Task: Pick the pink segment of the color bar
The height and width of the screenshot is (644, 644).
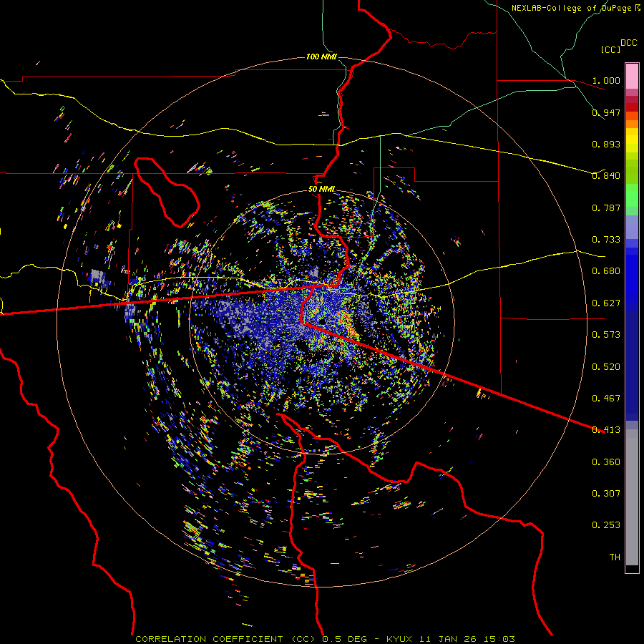Action: click(x=632, y=76)
